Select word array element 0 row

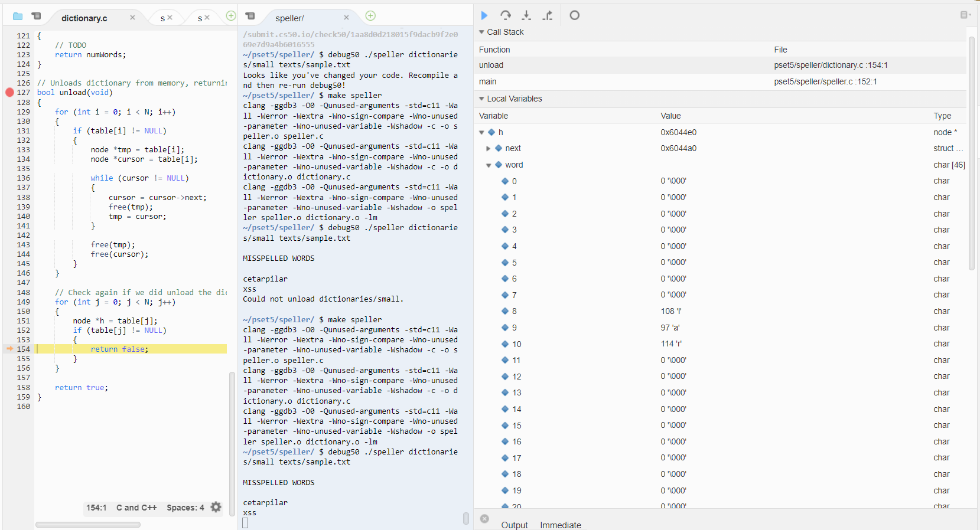tap(722, 181)
